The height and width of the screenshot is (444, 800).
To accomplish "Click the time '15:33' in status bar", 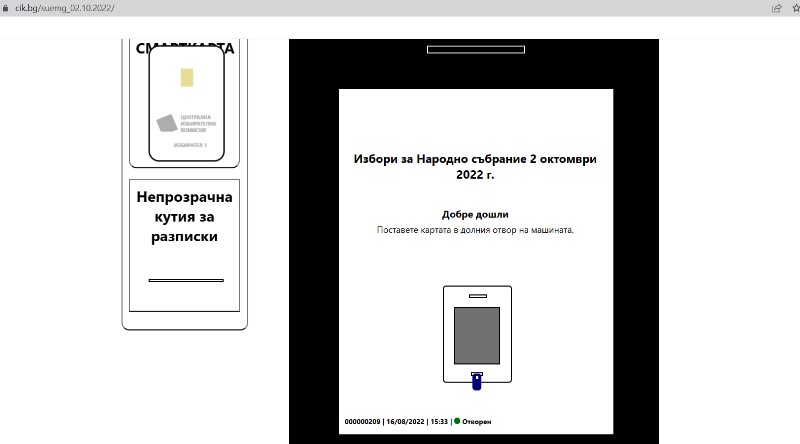I will (439, 422).
